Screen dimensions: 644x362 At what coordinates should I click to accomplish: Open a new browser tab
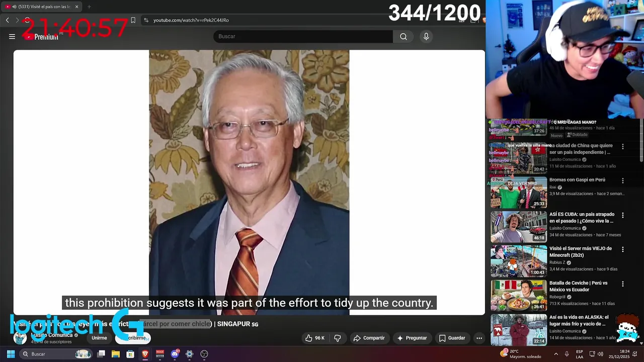coord(89,7)
